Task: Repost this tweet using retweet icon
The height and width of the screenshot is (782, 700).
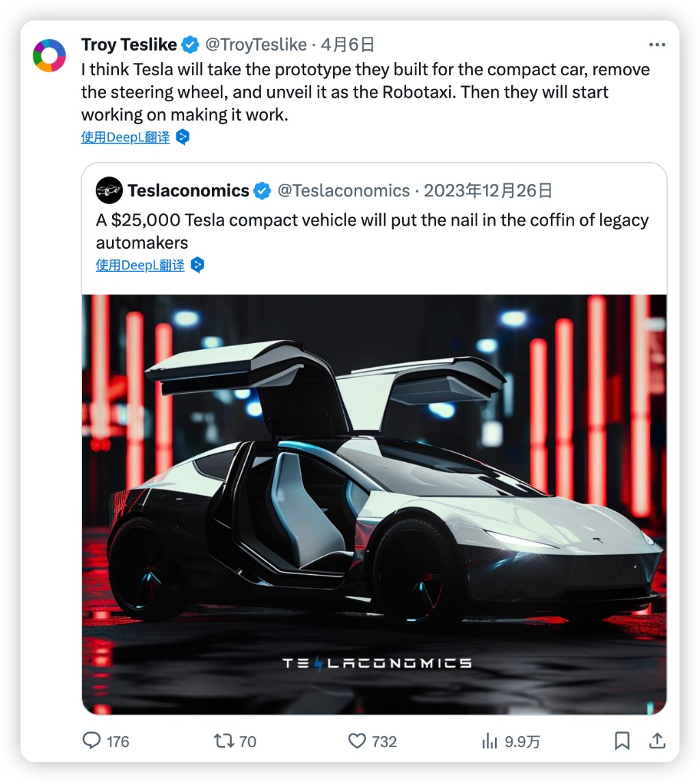Action: click(x=224, y=740)
